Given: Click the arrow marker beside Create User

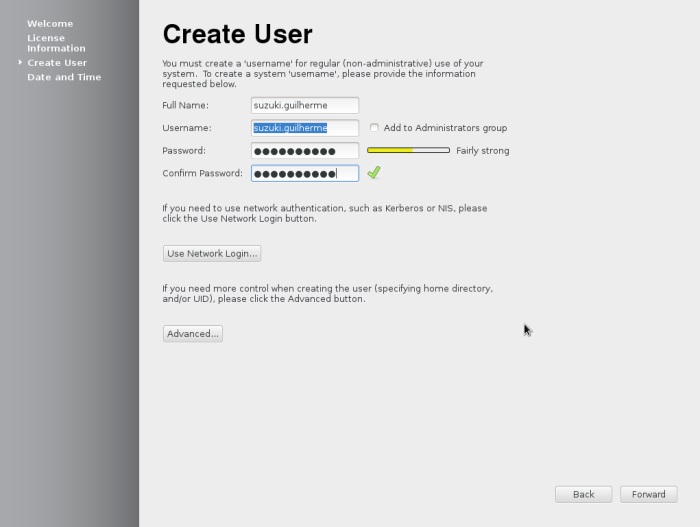Looking at the screenshot, I should tap(20, 63).
